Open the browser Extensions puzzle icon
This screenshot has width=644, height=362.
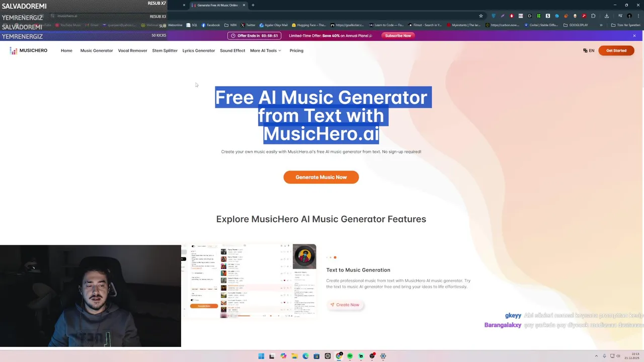pos(593,16)
